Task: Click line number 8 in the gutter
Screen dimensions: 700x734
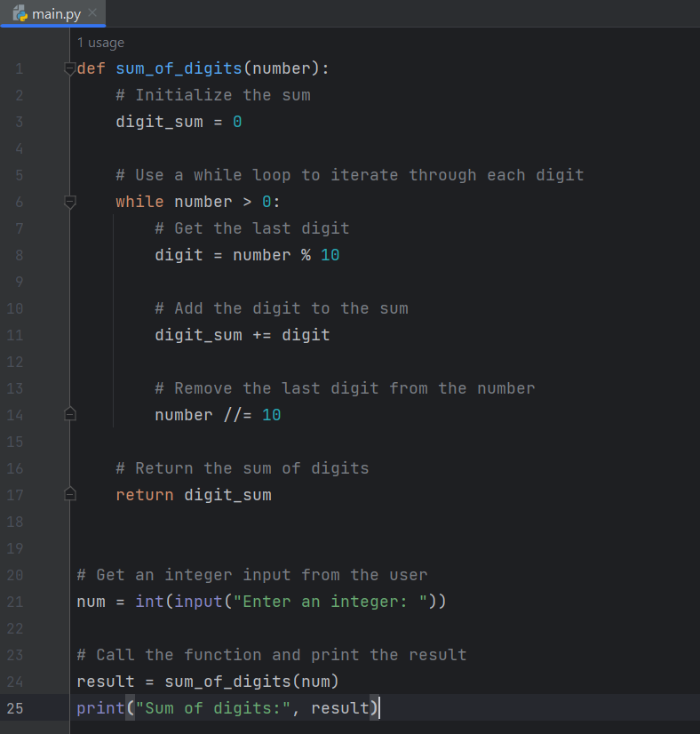Action: [20, 255]
